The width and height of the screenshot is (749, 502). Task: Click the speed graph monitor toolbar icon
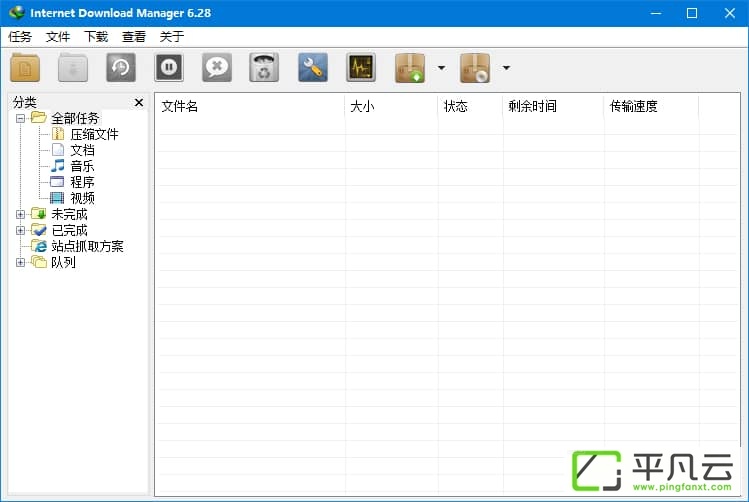[361, 68]
